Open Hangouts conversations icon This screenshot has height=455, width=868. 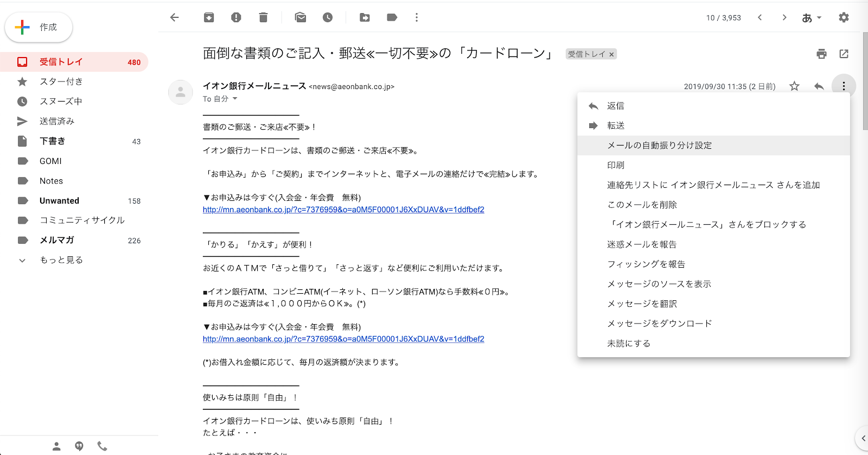click(79, 446)
